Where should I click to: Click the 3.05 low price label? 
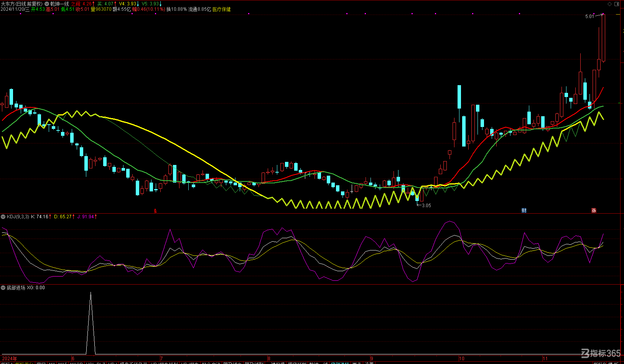click(426, 206)
